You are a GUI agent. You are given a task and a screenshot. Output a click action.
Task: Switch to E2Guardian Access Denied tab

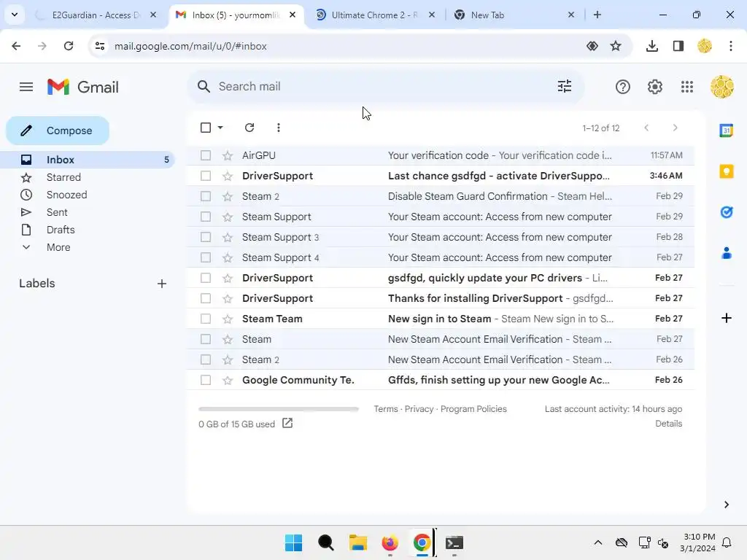click(x=96, y=15)
